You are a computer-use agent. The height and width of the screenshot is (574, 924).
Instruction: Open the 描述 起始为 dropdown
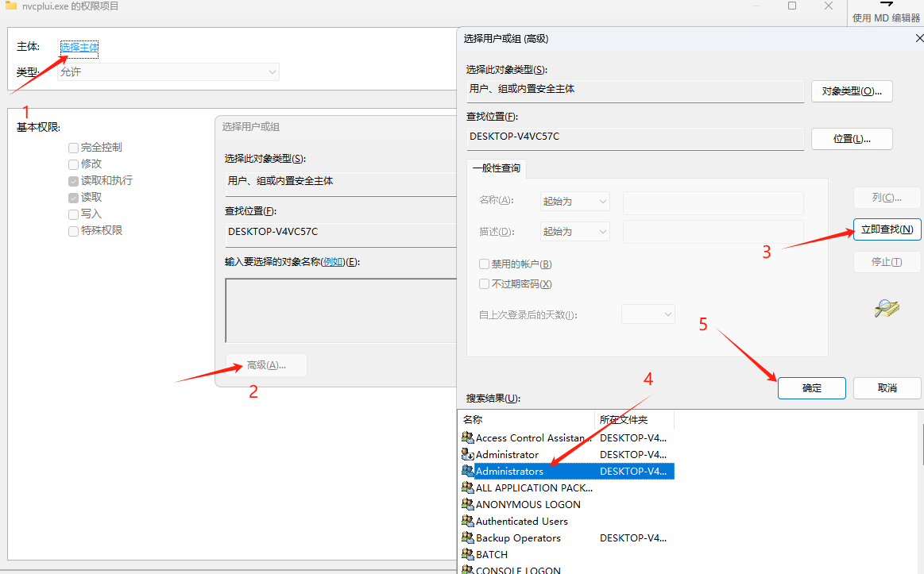click(574, 231)
